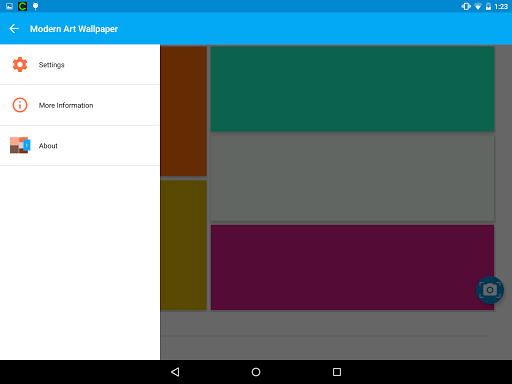
Task: Open the Settings drawer item
Action: 80,65
